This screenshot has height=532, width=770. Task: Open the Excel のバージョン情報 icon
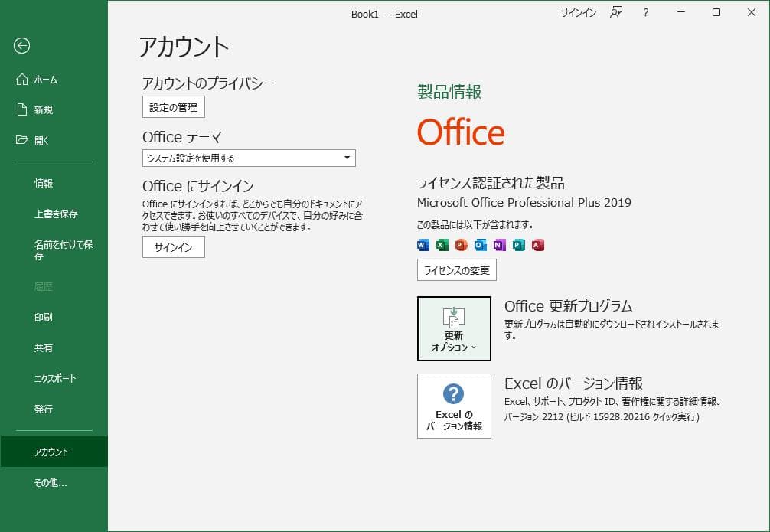coord(453,406)
